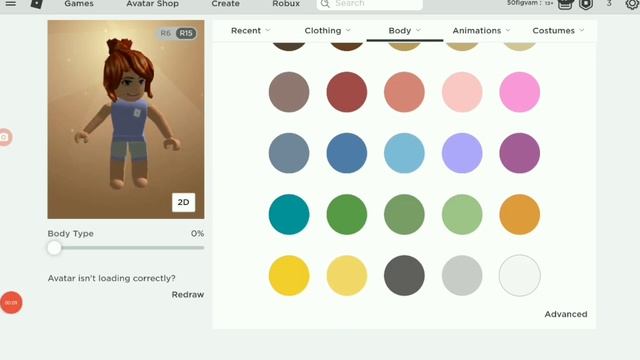Click the avatar preview thumbnail
This screenshot has height=360, width=640.
click(x=126, y=120)
